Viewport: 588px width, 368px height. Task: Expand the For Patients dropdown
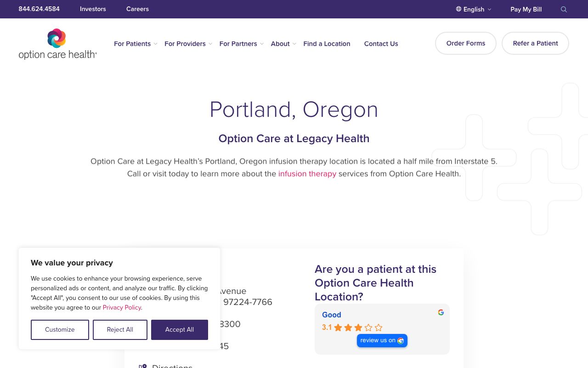click(x=132, y=44)
